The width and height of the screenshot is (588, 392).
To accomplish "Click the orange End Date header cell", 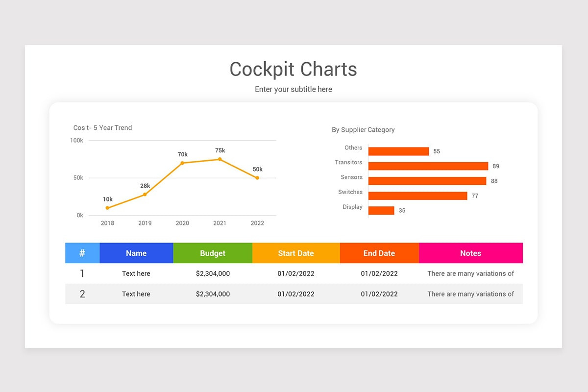I will [x=379, y=253].
